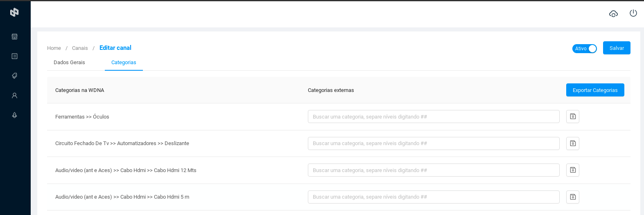644x215 pixels.
Task: Open the store icon in the sidebar
Action: 14,37
